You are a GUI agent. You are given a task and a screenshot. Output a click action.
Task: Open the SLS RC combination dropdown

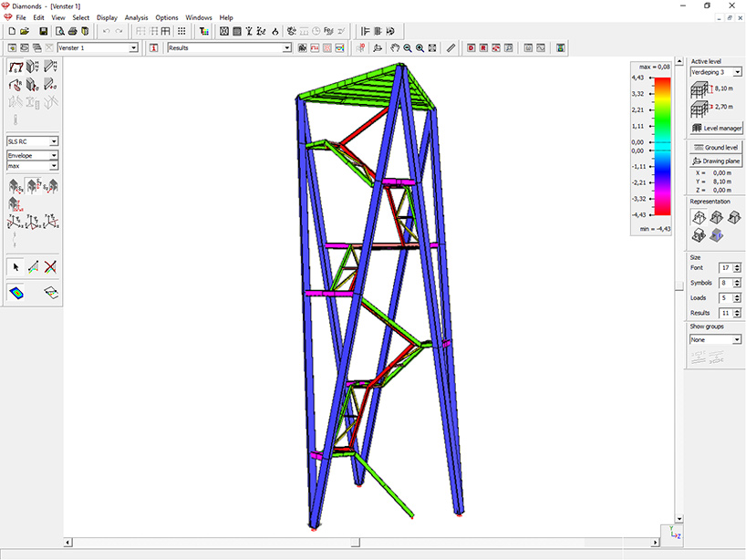point(54,141)
